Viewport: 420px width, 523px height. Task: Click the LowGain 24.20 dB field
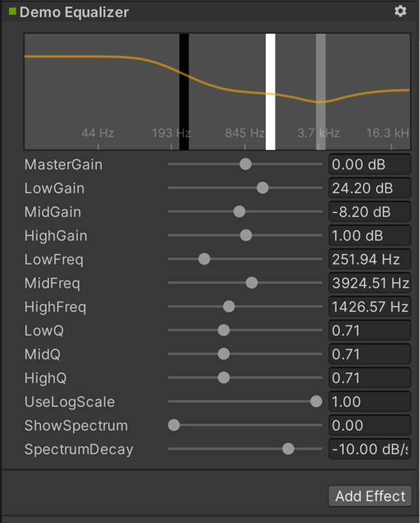click(369, 188)
